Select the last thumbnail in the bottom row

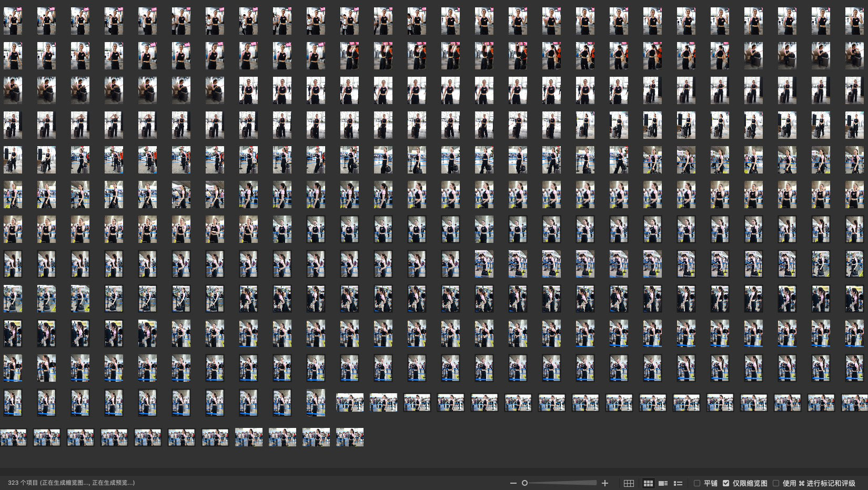tap(350, 437)
